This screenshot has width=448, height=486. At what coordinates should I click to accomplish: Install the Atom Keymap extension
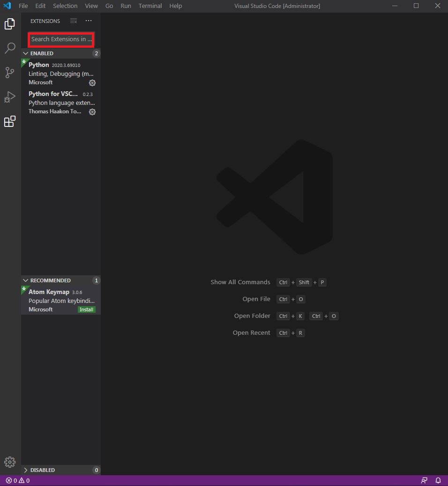pos(86,309)
